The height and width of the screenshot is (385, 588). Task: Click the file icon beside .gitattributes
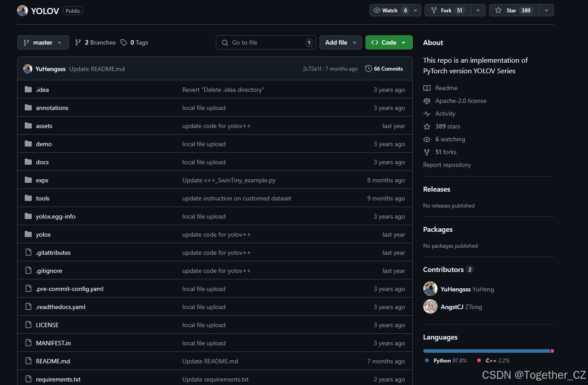tap(28, 253)
